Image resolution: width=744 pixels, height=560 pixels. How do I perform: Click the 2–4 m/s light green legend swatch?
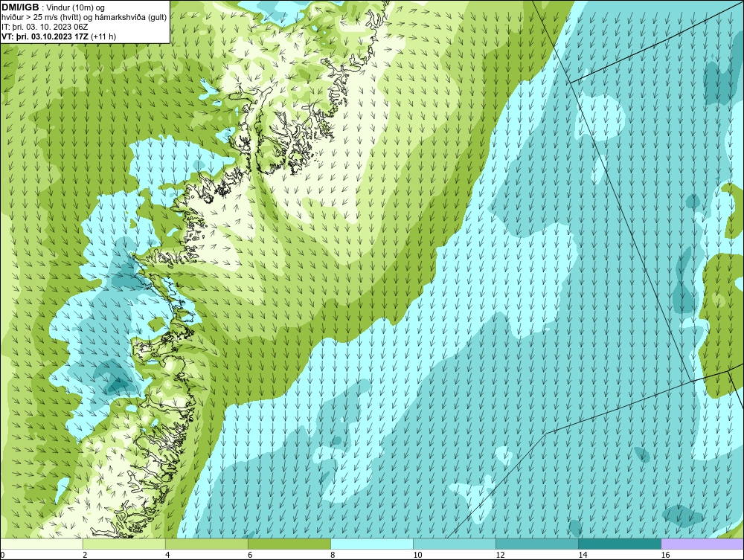tap(124, 544)
